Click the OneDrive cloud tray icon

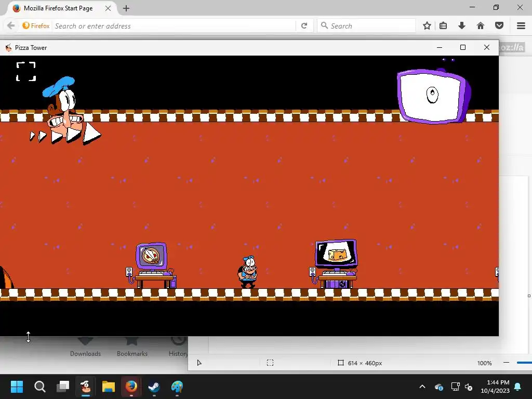(438, 387)
